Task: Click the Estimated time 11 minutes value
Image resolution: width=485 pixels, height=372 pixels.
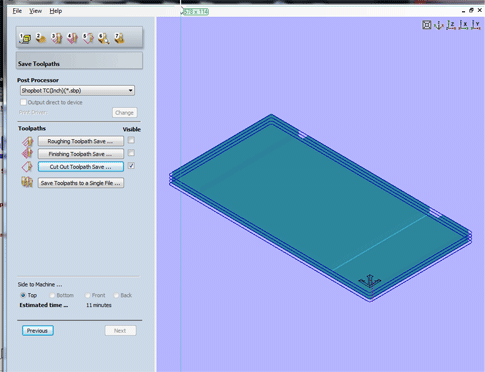Action: click(x=99, y=305)
